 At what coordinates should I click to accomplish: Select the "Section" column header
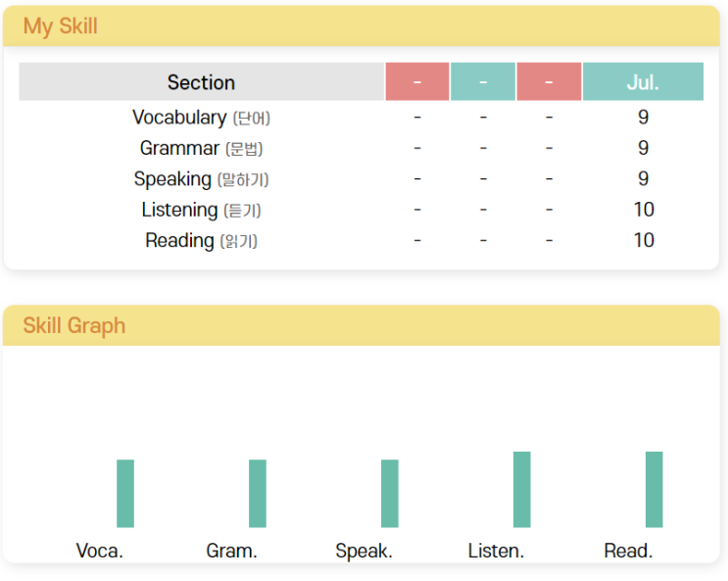coord(201,82)
